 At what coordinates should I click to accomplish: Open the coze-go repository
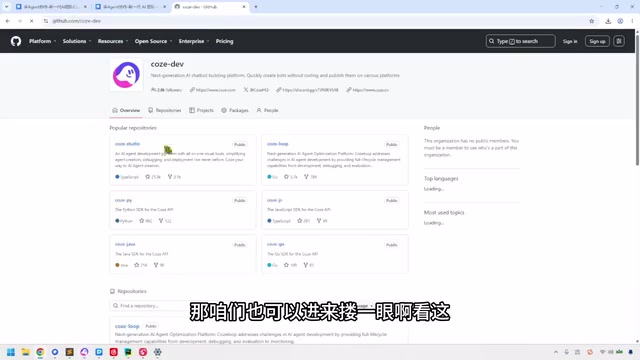(x=276, y=244)
